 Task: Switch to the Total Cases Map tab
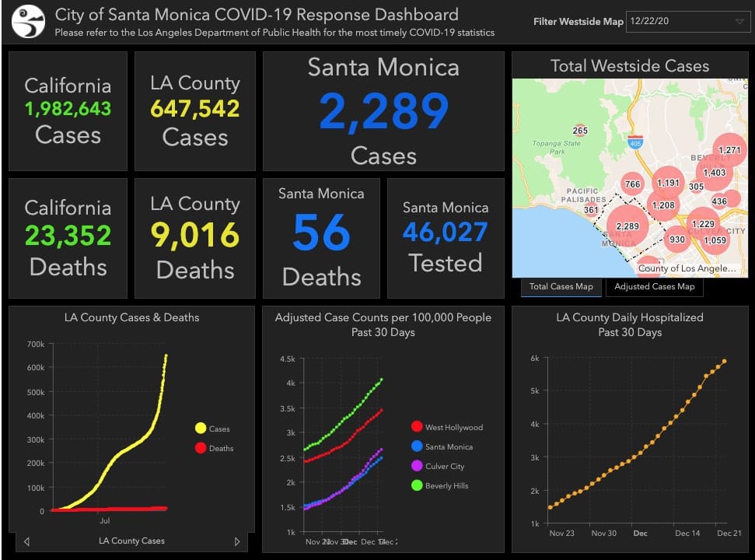coord(561,287)
